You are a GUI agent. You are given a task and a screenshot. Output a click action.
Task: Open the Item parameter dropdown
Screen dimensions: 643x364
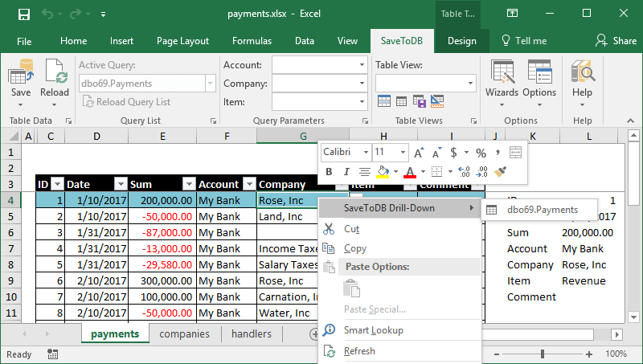[x=362, y=102]
